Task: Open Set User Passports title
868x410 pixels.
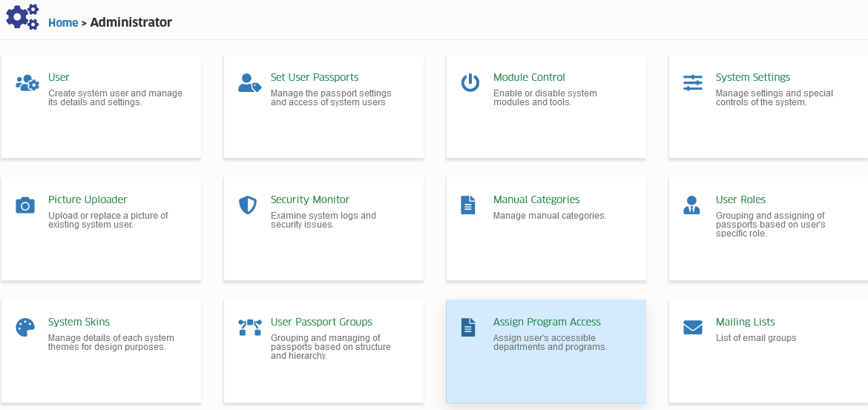Action: coord(315,77)
